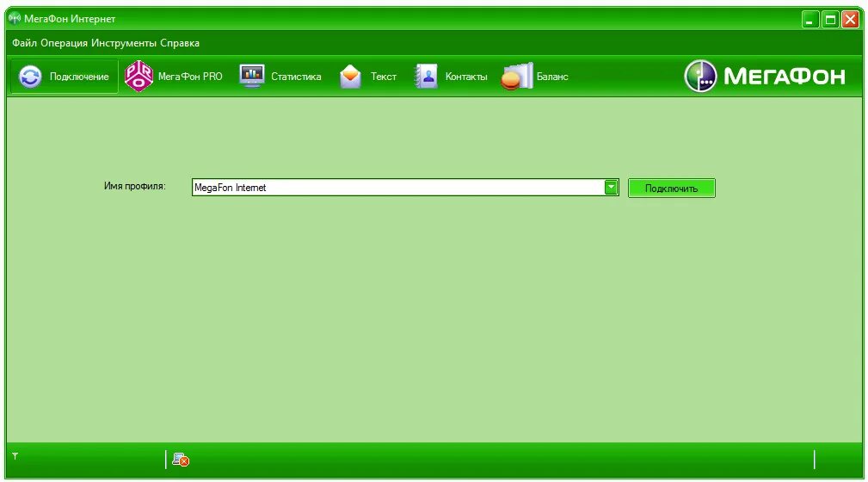Open the Файл menu
This screenshot has width=868, height=482.
(24, 43)
